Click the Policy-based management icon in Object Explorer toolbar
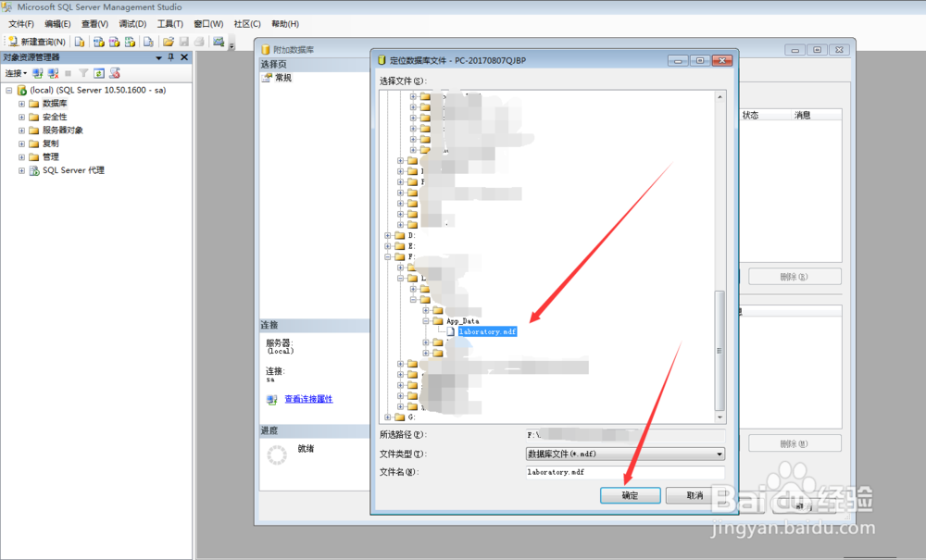This screenshot has height=560, width=926. coord(115,73)
